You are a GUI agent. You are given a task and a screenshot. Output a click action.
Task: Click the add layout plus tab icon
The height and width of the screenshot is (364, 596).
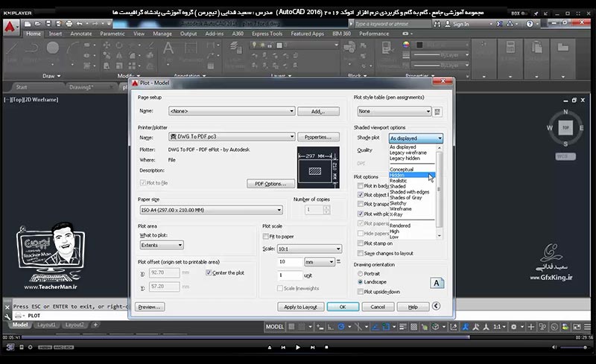point(95,325)
